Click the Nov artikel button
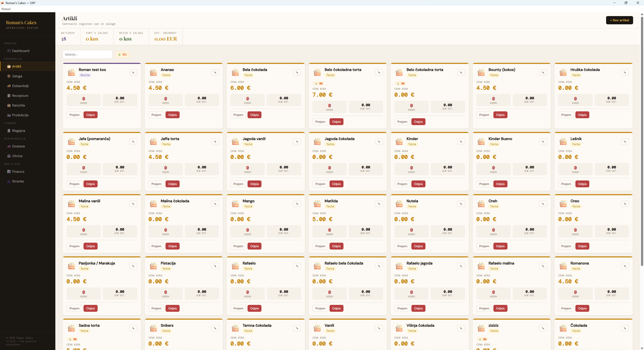Image resolution: width=644 pixels, height=350 pixels. [619, 20]
